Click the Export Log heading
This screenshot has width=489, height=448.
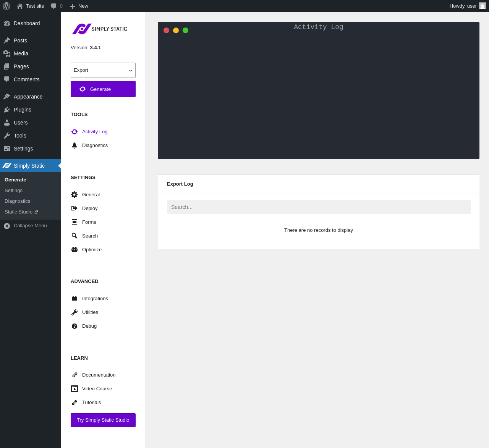point(180,184)
